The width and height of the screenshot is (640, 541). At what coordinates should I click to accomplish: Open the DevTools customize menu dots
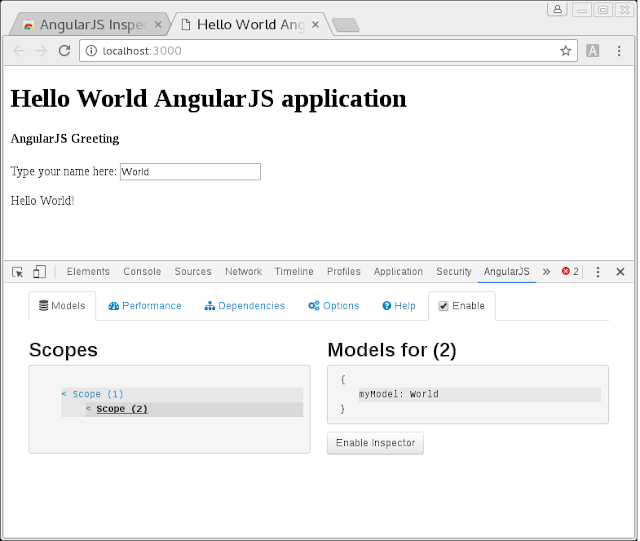(598, 272)
